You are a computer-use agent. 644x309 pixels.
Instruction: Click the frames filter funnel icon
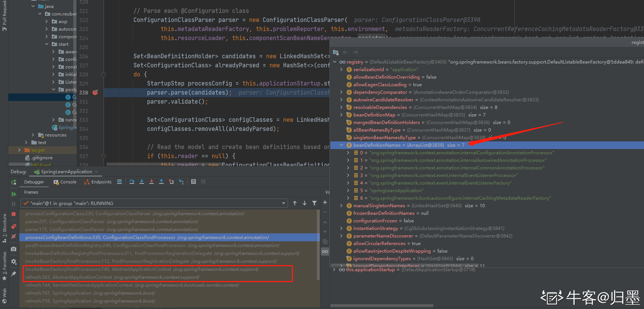(x=314, y=203)
